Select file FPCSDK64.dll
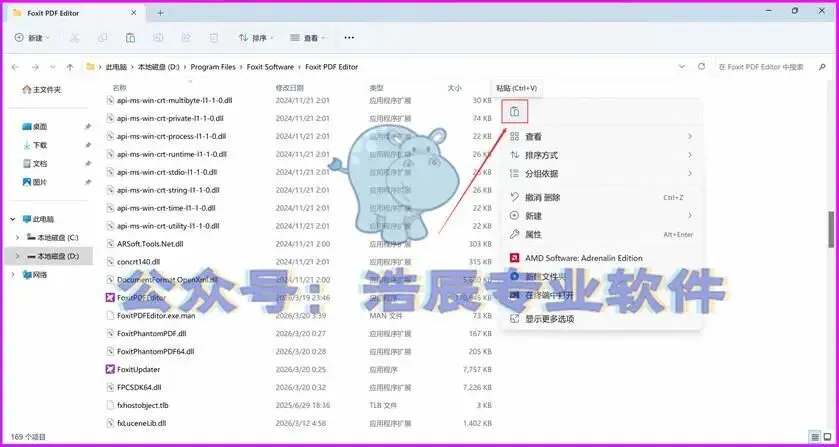 [139, 388]
